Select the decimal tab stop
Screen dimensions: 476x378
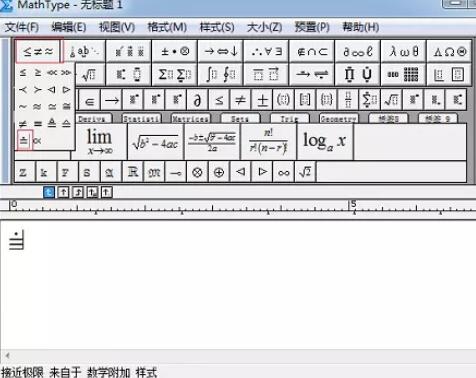[x=106, y=192]
